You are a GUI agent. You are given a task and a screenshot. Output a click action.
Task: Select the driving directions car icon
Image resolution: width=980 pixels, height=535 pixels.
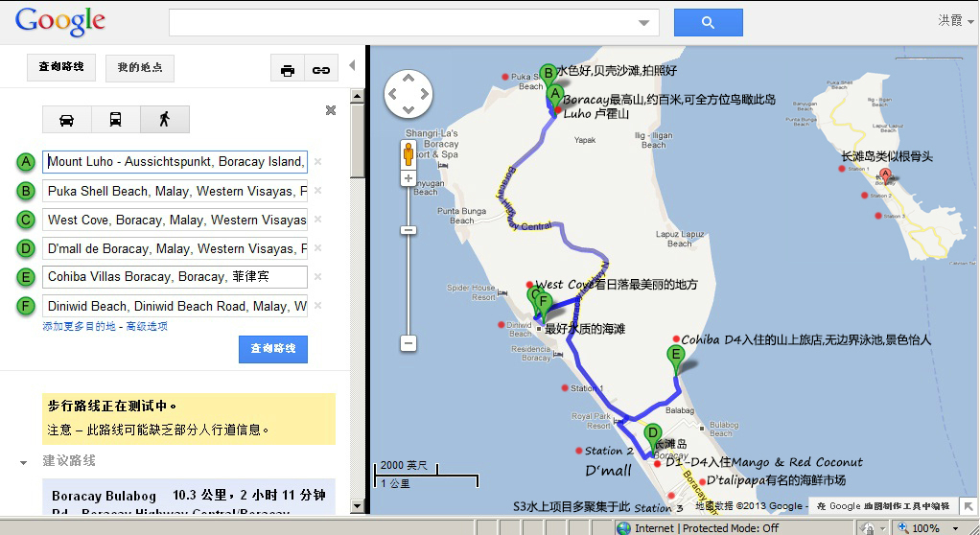point(67,120)
